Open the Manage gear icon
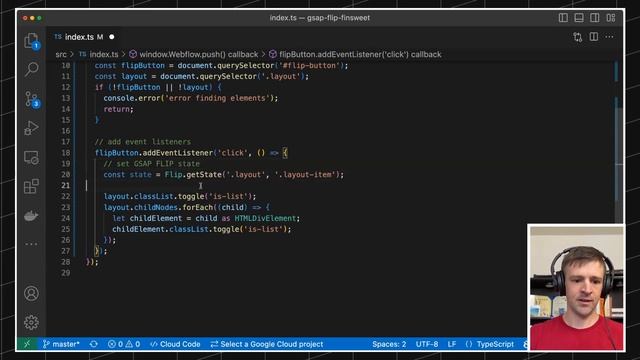Screen dimensions: 640x360 (x=31, y=322)
